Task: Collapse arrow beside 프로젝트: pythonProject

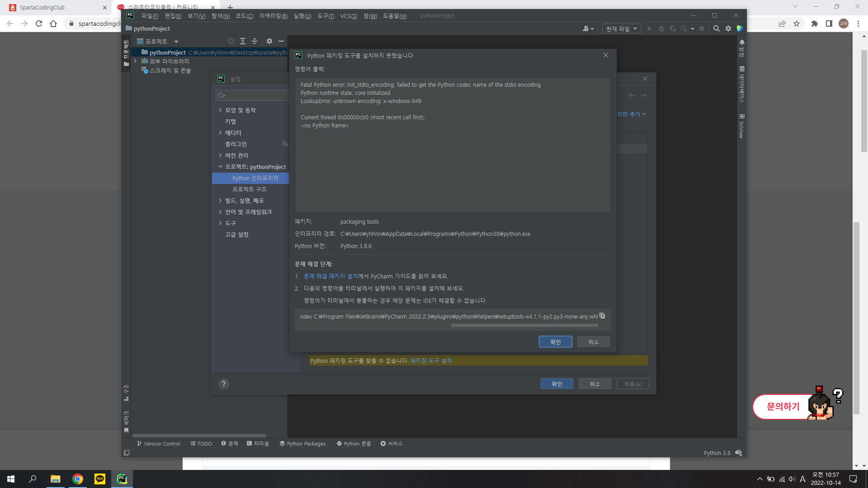Action: click(220, 167)
